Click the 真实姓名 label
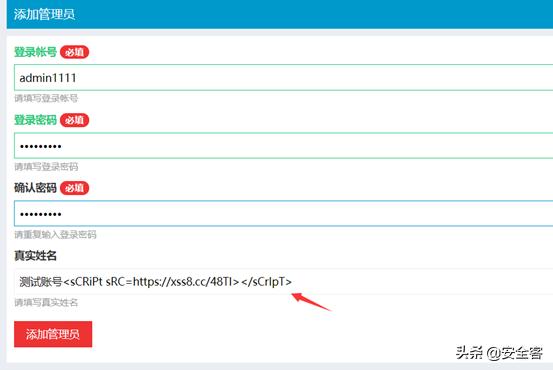Viewport: 553px width, 370px height. pos(35,256)
